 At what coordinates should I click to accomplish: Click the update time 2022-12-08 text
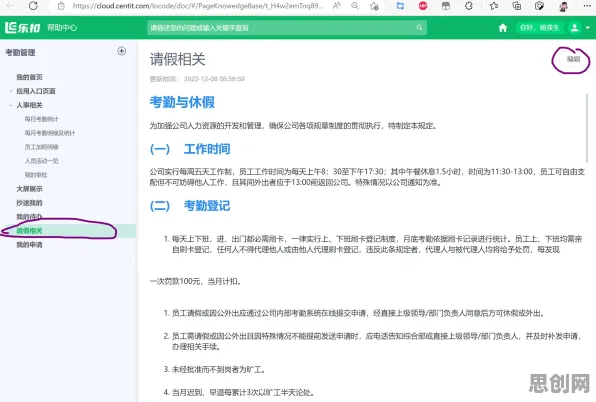point(197,79)
